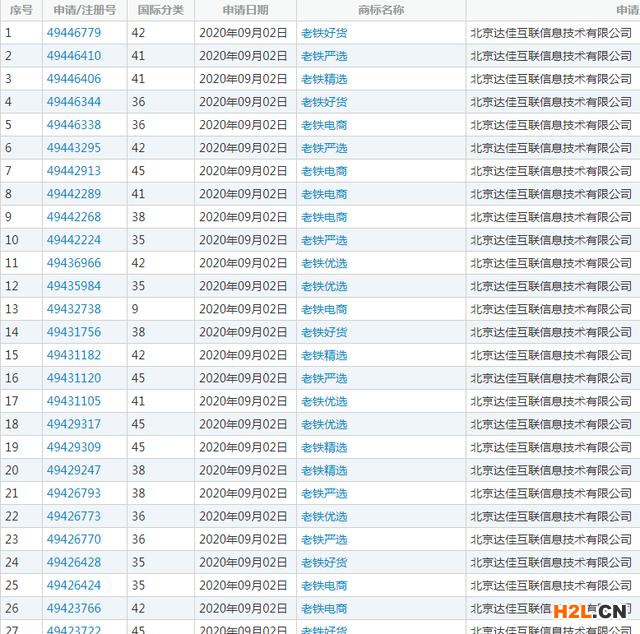Open registration number 49426428
The height and width of the screenshot is (634, 640).
[73, 562]
